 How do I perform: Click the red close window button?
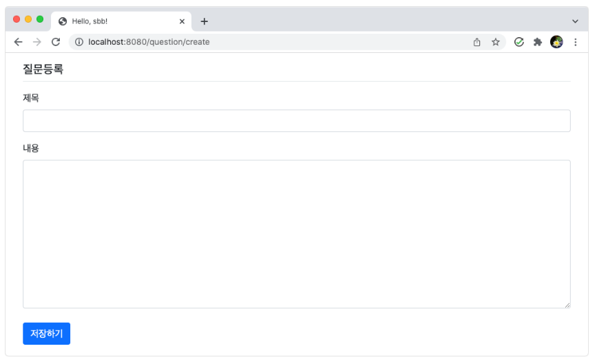17,19
